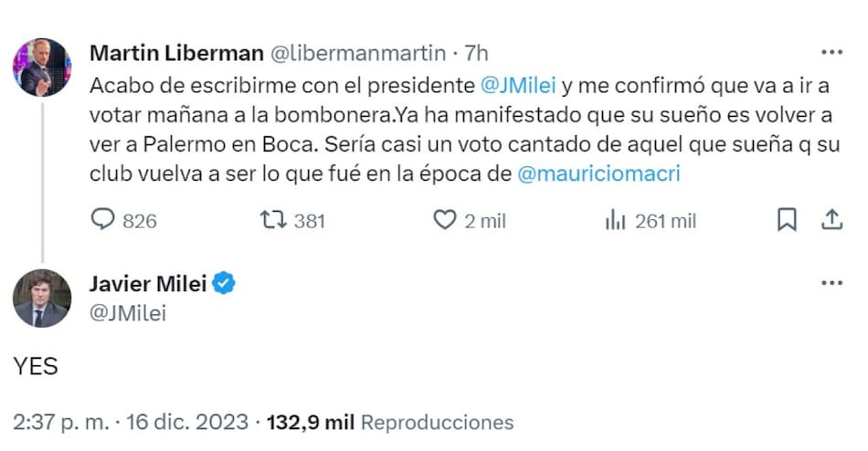Screen dimensions: 868x451
Task: Click the 2:37 p. m. timestamp
Action: click(62, 422)
